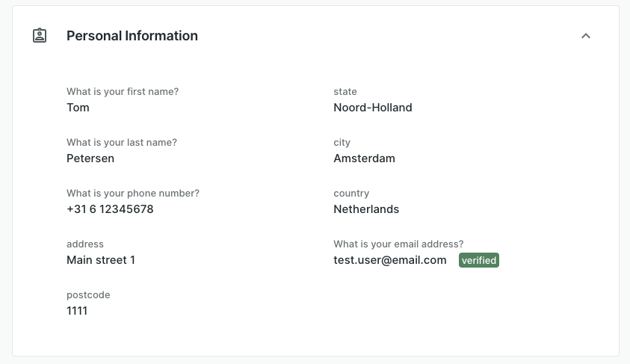Click the Personal Information badge icon
Viewport: 630px width, 364px height.
40,35
